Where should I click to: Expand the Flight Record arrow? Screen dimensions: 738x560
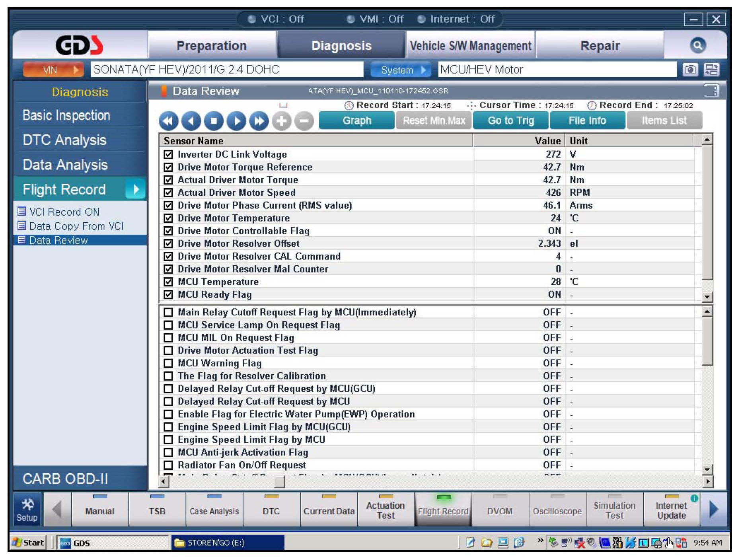coord(135,189)
